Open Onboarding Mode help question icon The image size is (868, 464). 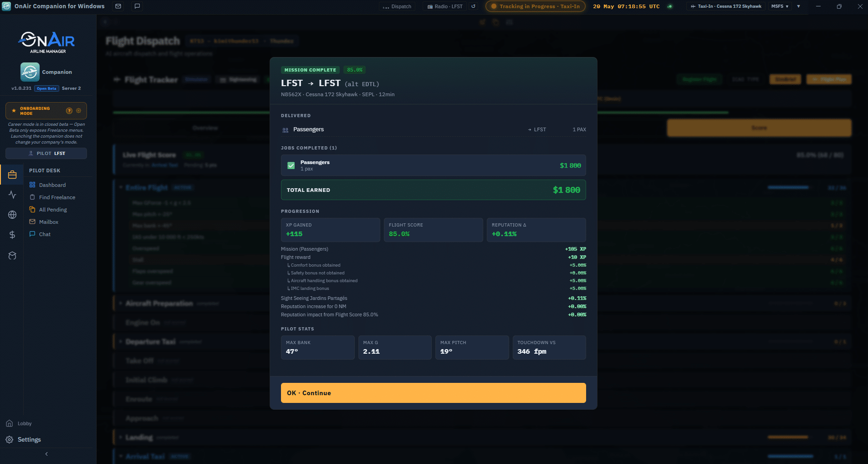[x=69, y=111]
